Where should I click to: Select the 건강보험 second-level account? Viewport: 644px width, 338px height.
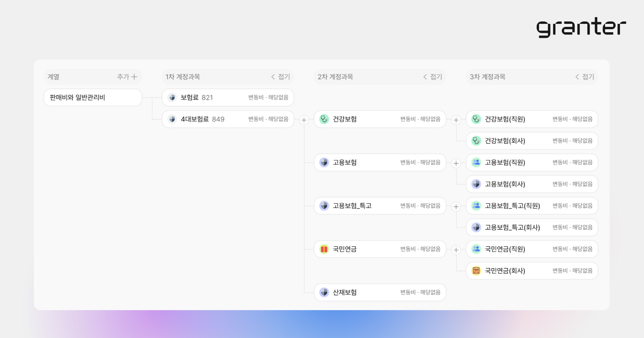(380, 119)
